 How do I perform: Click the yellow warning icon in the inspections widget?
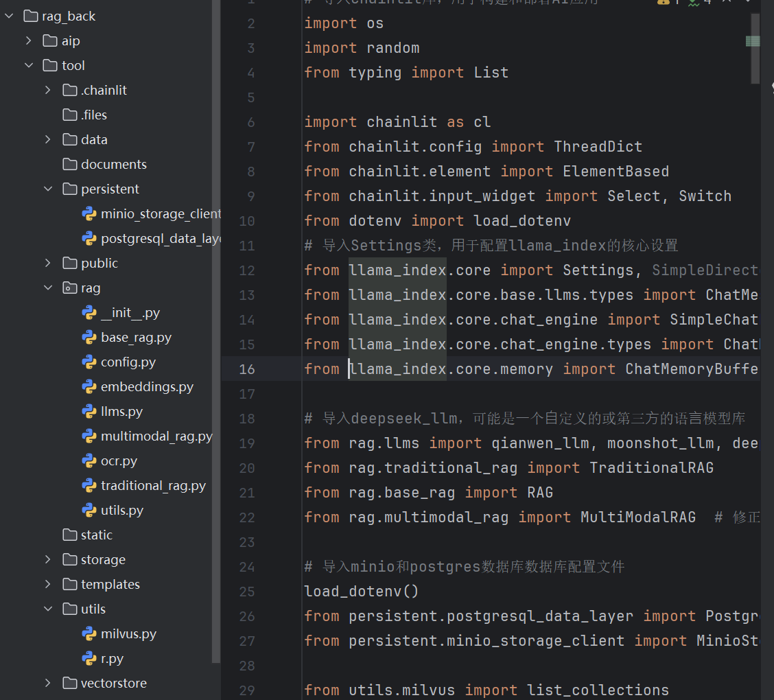664,4
